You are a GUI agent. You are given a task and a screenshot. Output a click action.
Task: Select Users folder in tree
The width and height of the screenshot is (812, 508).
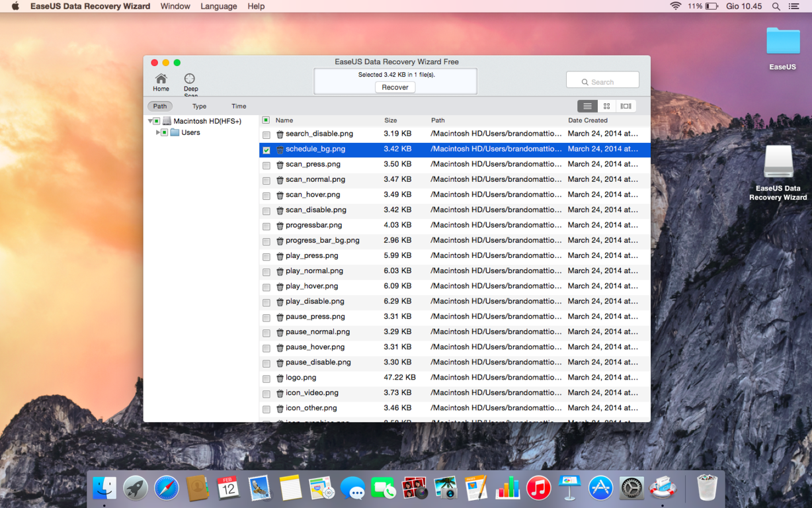[190, 132]
